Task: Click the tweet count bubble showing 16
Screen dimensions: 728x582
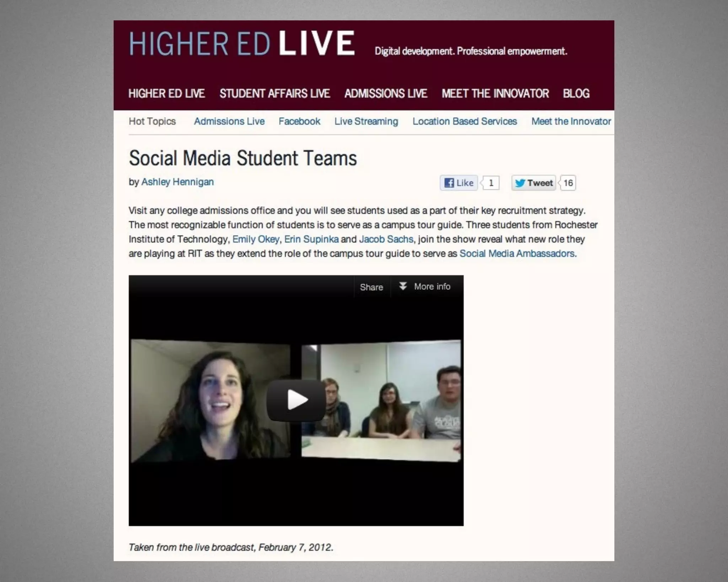Action: pos(568,183)
